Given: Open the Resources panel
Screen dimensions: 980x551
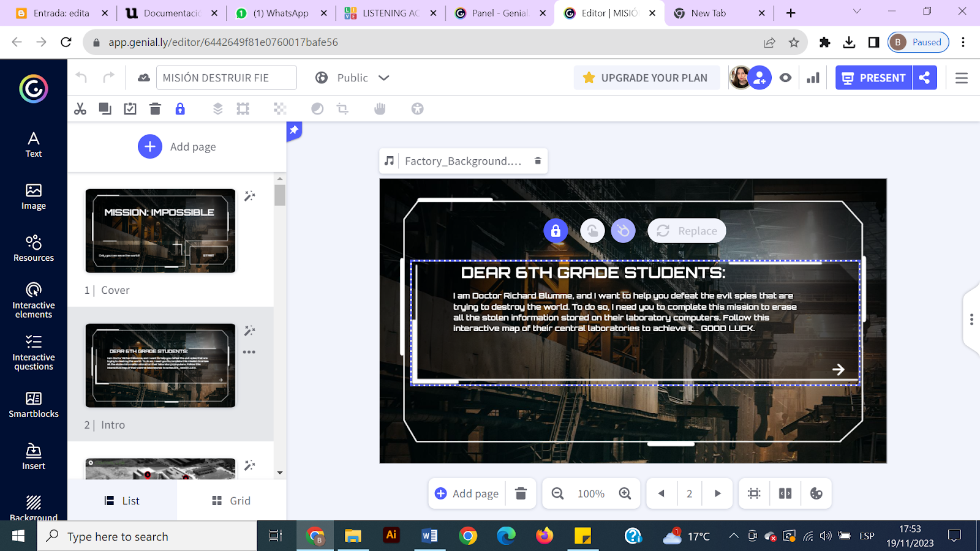Looking at the screenshot, I should [34, 248].
